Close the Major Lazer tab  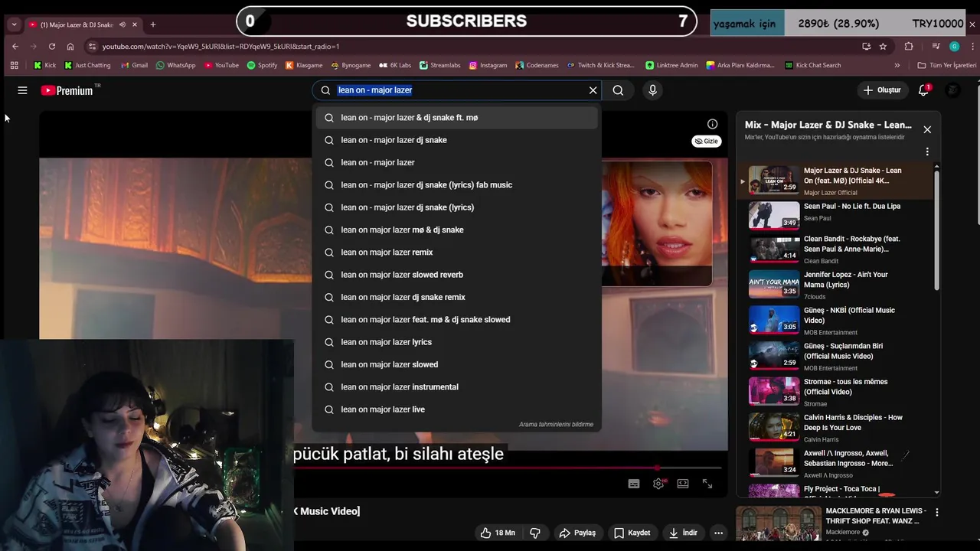pos(135,24)
